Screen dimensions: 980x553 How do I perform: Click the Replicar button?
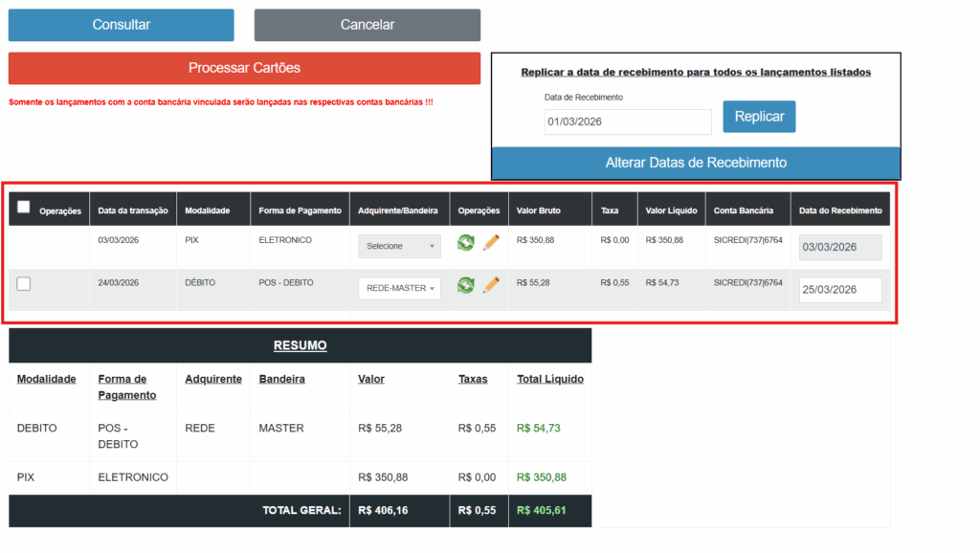coord(759,117)
